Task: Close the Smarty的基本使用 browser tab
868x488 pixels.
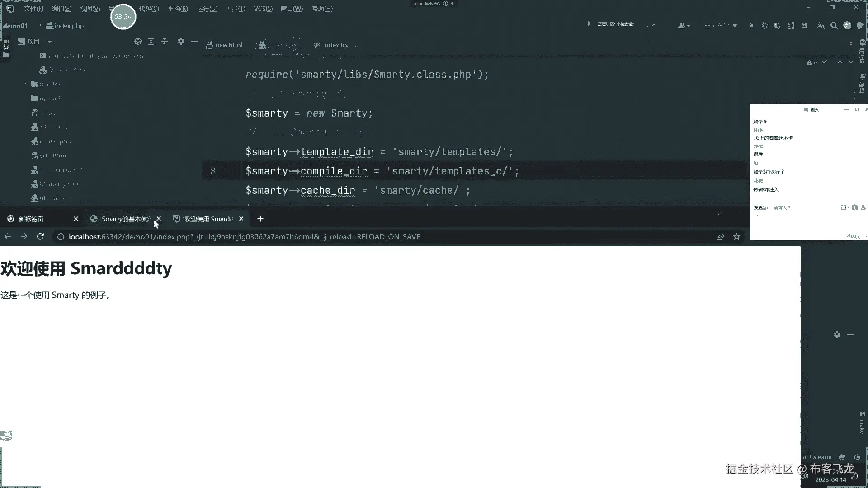Action: (159, 219)
